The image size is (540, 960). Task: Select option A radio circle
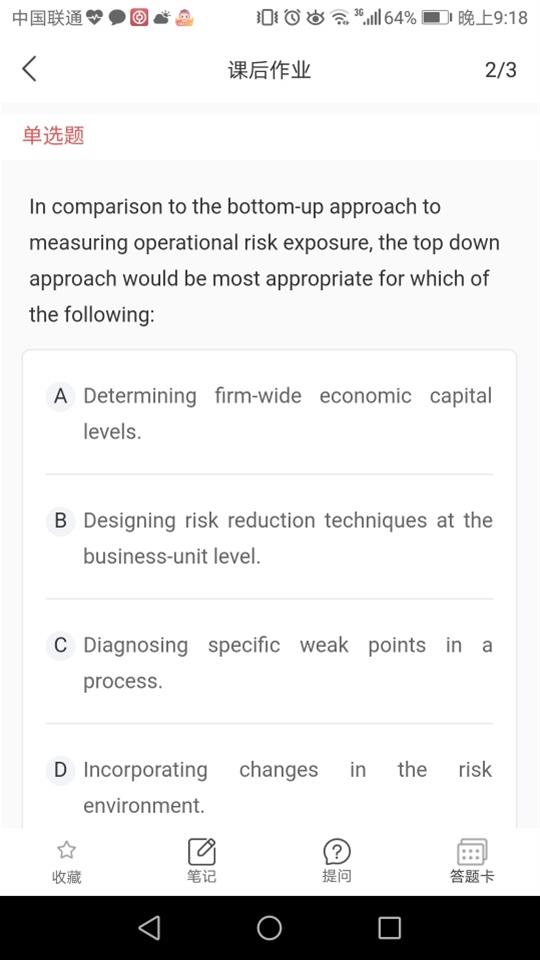pyautogui.click(x=60, y=396)
